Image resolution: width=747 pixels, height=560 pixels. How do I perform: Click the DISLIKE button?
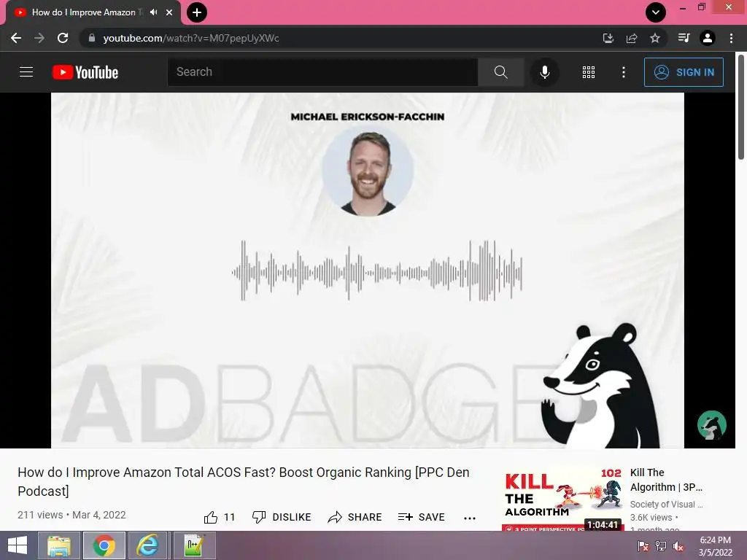(x=282, y=517)
